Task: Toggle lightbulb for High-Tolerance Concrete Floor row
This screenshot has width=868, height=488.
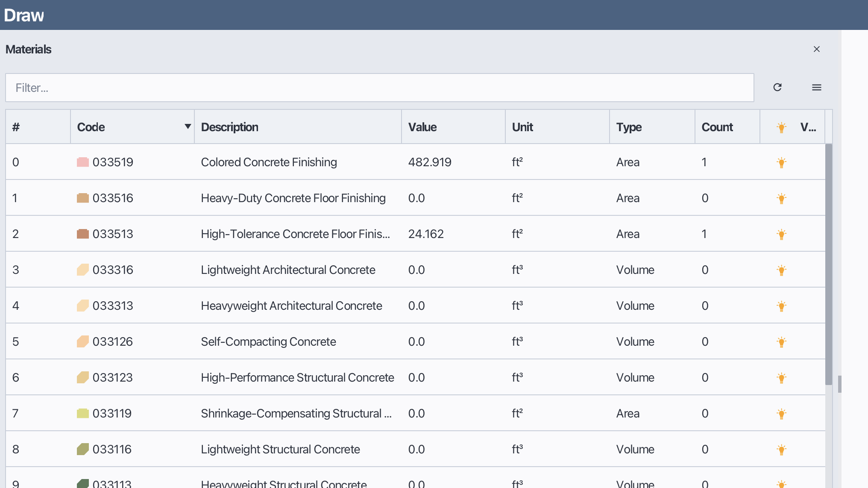Action: 781,234
